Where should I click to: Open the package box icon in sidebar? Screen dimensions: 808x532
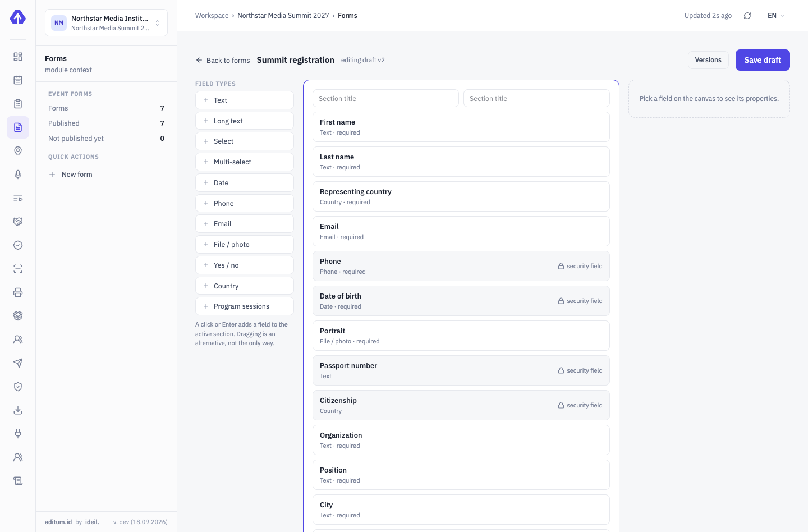(18, 316)
